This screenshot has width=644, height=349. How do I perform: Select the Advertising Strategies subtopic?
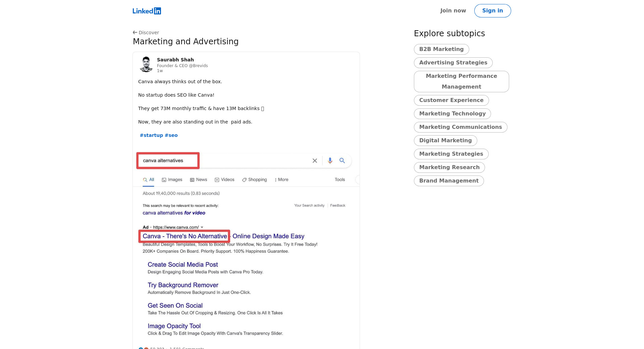[453, 63]
